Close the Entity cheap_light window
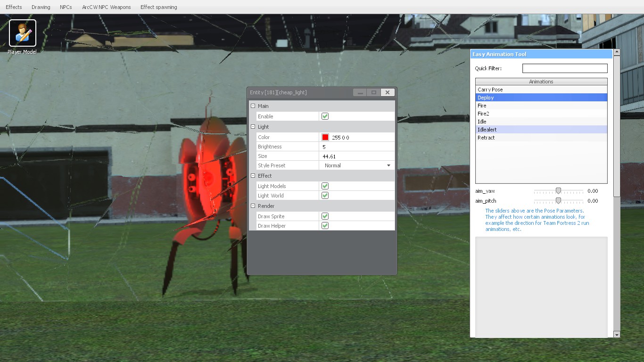 click(388, 92)
